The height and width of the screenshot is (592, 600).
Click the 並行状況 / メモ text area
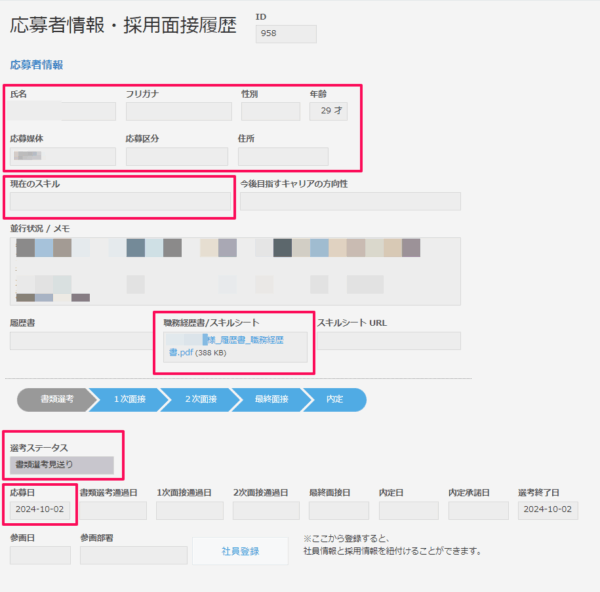tap(235, 270)
